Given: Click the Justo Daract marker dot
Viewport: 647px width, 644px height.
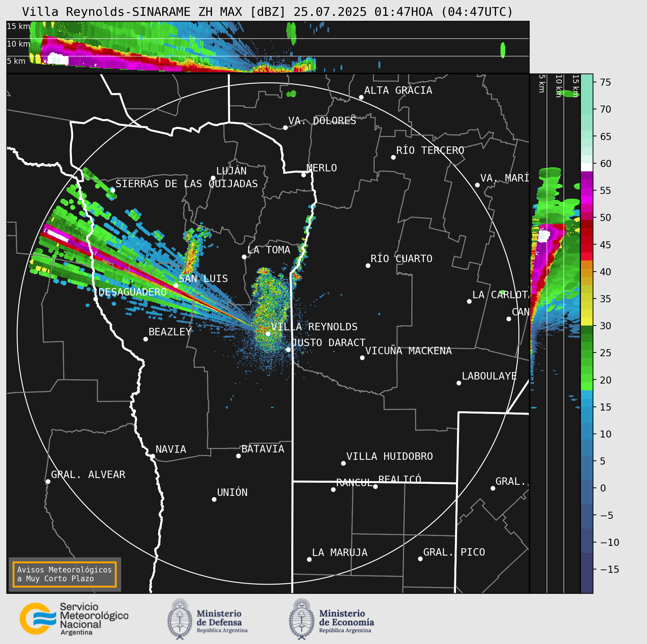Looking at the screenshot, I should point(288,349).
